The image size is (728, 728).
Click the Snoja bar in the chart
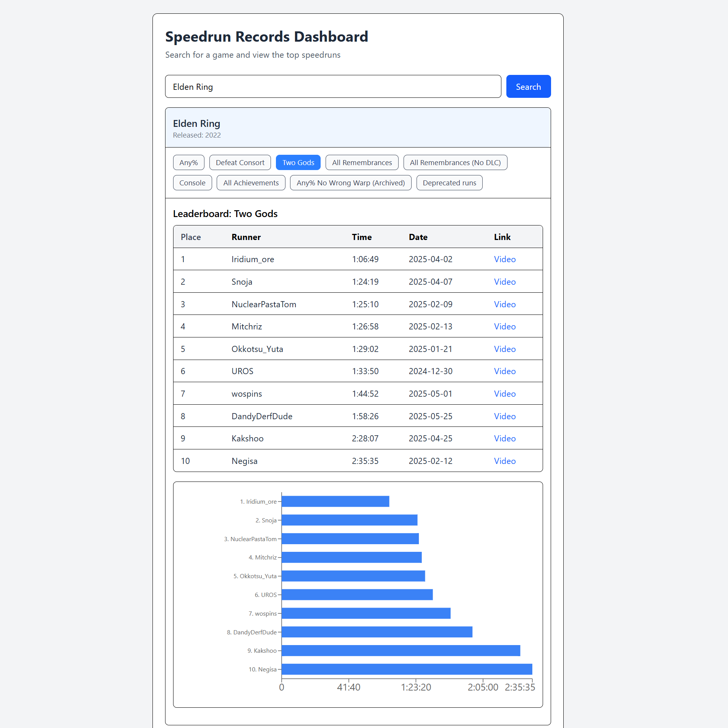(350, 520)
